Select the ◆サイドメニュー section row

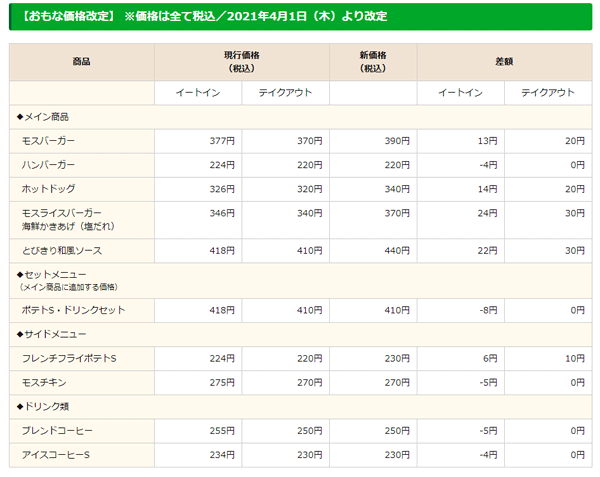coord(300,334)
